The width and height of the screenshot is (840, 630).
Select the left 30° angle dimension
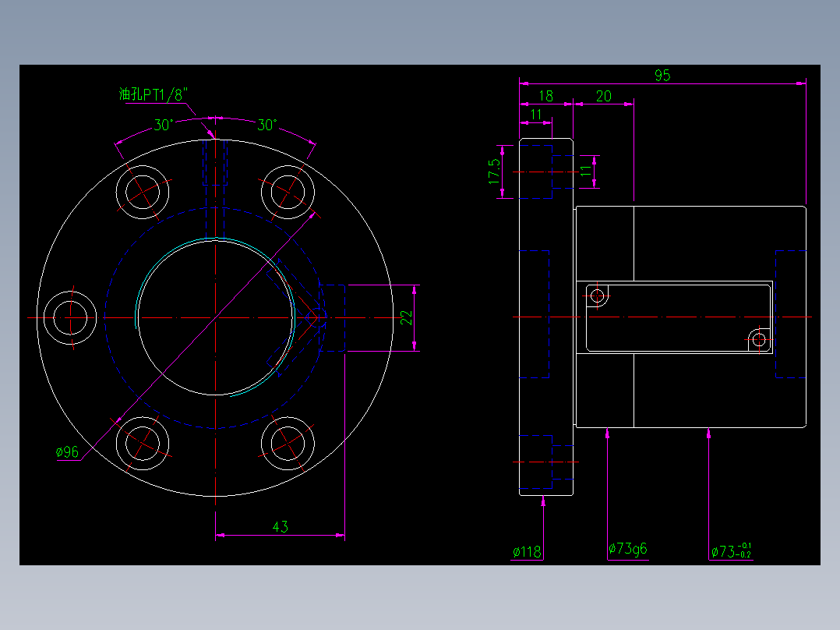pos(163,125)
